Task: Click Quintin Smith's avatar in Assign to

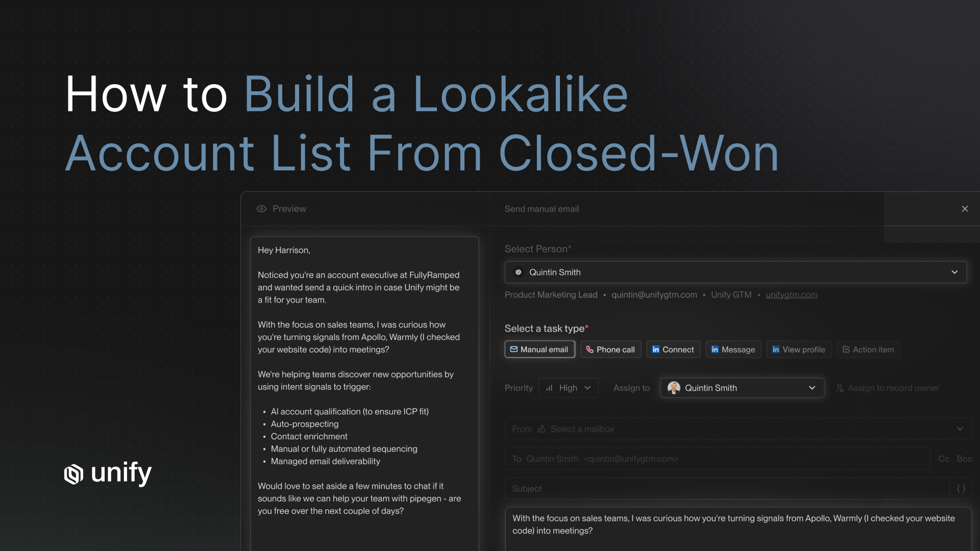Action: coord(674,388)
